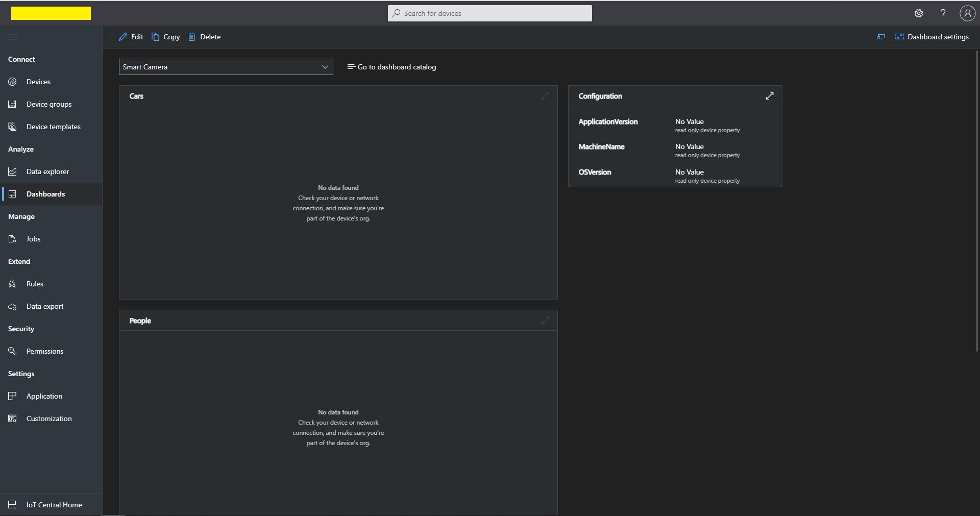This screenshot has height=516, width=980.
Task: Open the Smart Camera dashboard dropdown
Action: coord(226,67)
